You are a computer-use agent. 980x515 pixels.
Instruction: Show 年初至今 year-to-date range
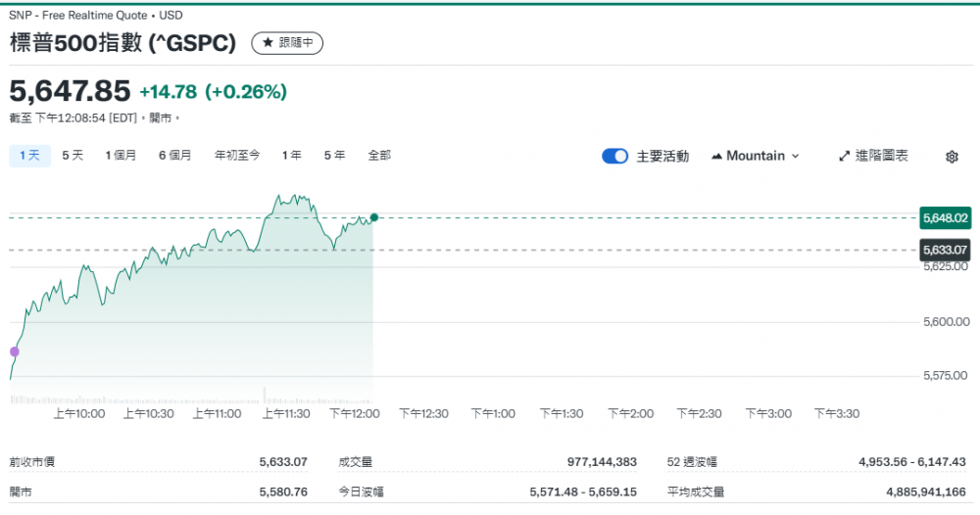[237, 155]
